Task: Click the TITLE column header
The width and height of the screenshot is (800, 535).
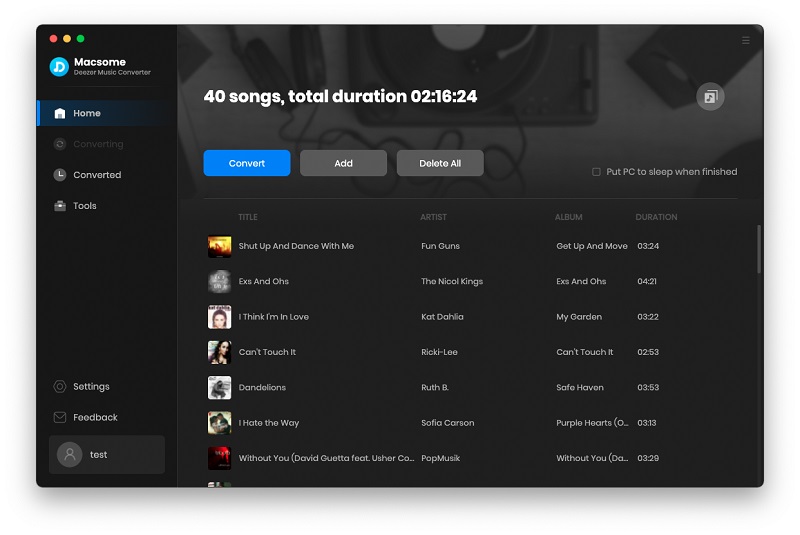Action: [248, 217]
